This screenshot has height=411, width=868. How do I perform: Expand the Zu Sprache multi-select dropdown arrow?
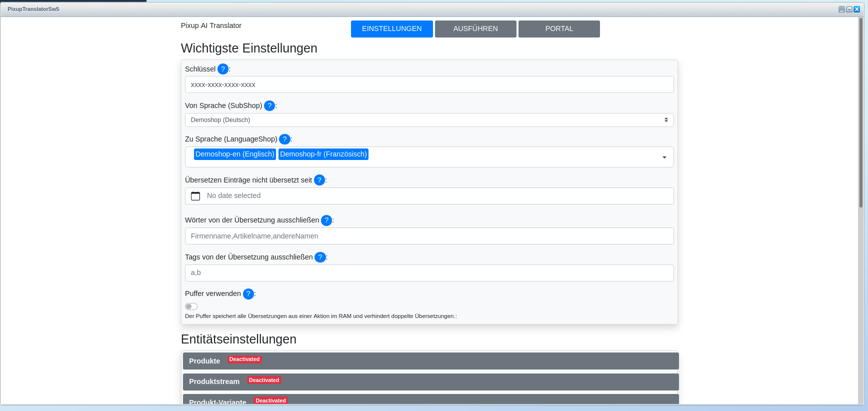[x=664, y=157]
